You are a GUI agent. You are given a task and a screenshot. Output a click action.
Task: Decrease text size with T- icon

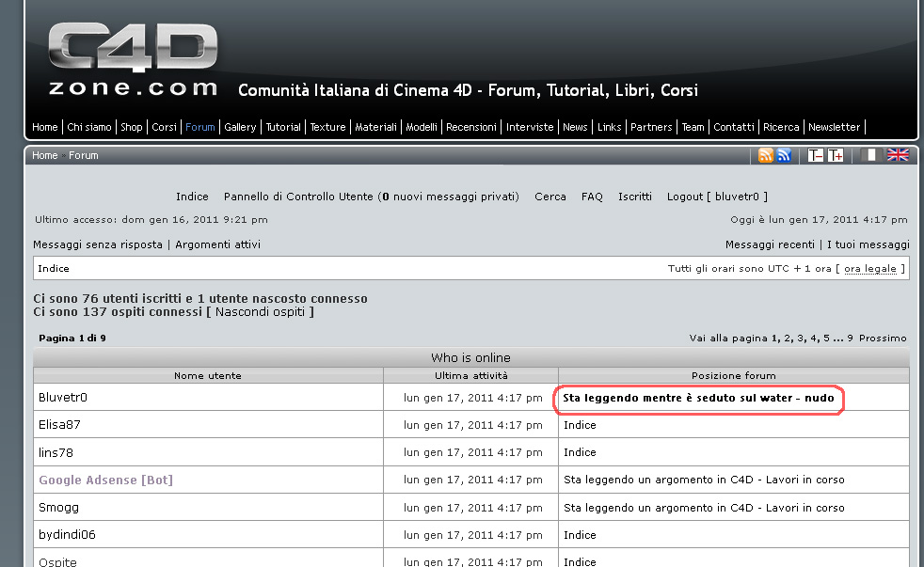(816, 155)
